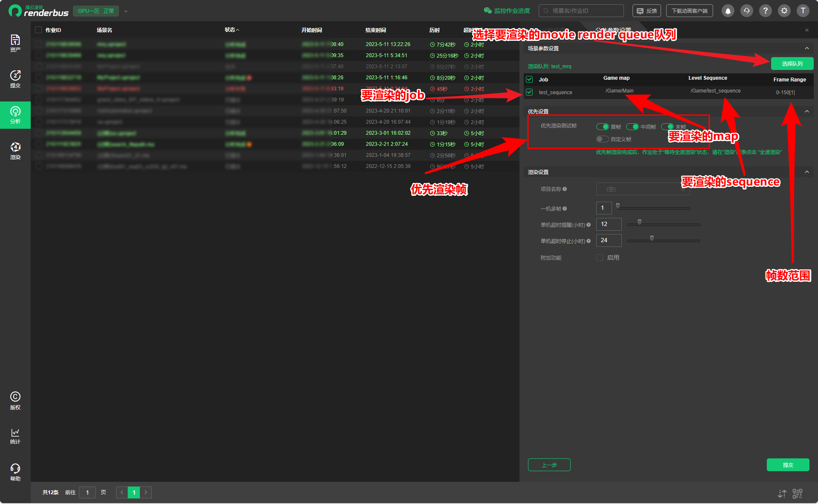The width and height of the screenshot is (818, 504).
Task: Click the 开始时间 column header
Action: tap(312, 30)
